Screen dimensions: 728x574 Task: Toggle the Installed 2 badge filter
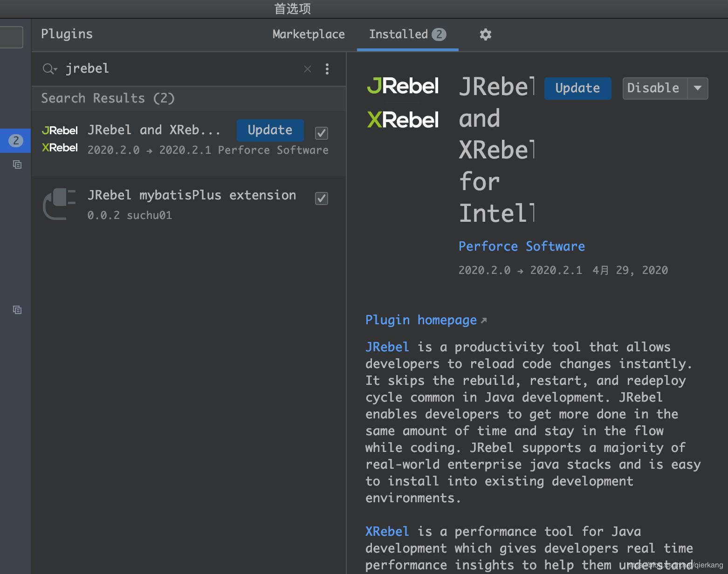(x=440, y=34)
